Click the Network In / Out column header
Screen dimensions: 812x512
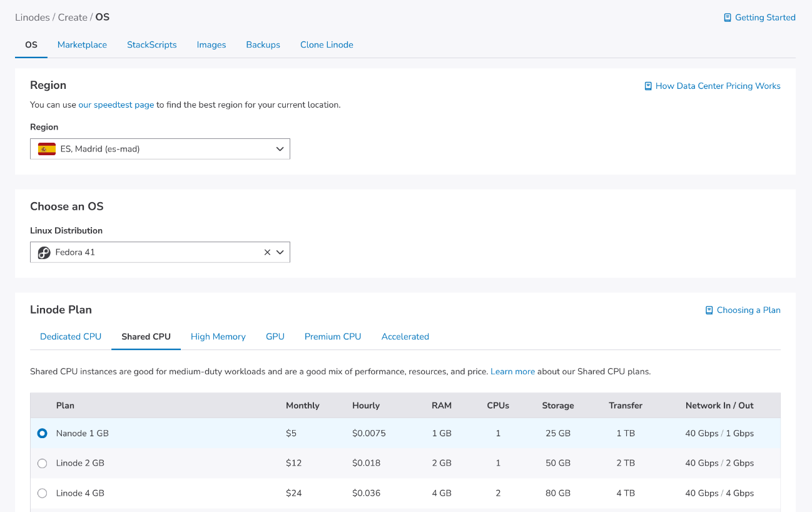tap(719, 406)
